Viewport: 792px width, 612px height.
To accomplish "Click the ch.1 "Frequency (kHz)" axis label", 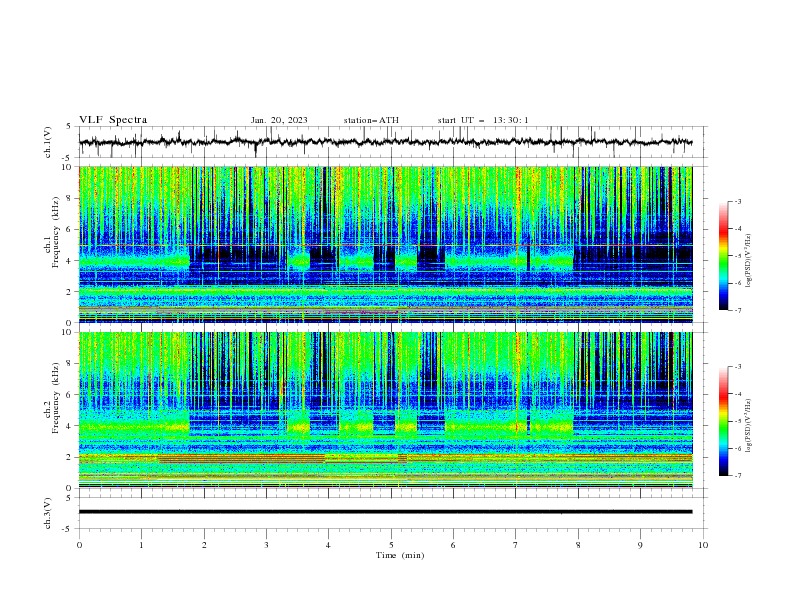I will pyautogui.click(x=56, y=231).
